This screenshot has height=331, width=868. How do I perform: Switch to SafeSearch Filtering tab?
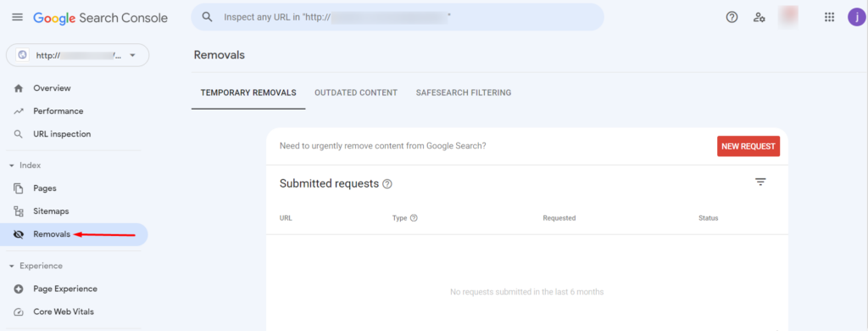pyautogui.click(x=464, y=93)
